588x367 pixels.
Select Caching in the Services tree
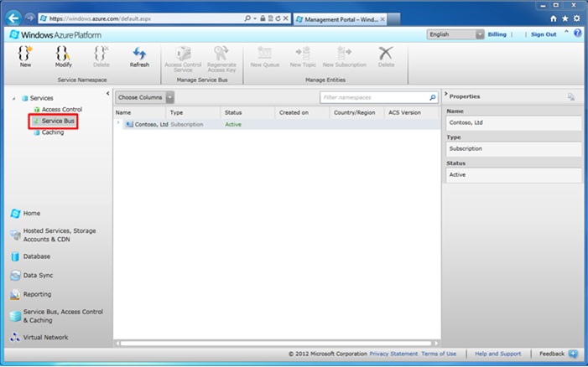[x=52, y=132]
